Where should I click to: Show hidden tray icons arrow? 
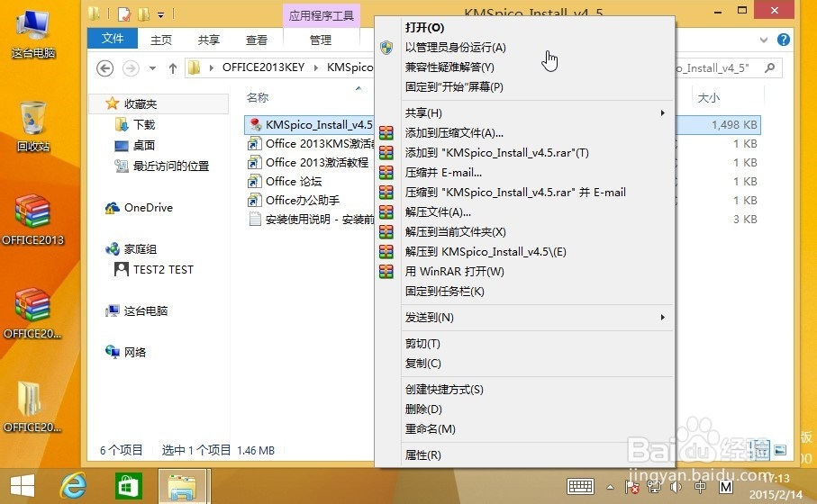coord(610,487)
